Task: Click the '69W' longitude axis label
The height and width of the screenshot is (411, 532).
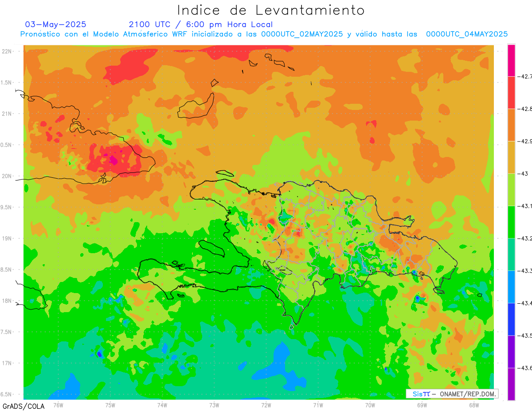Action: [x=422, y=405]
